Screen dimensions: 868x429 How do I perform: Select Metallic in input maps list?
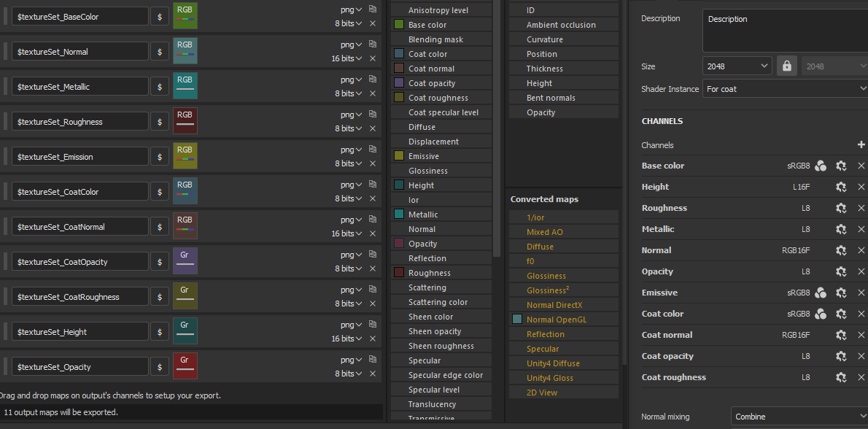(441, 214)
